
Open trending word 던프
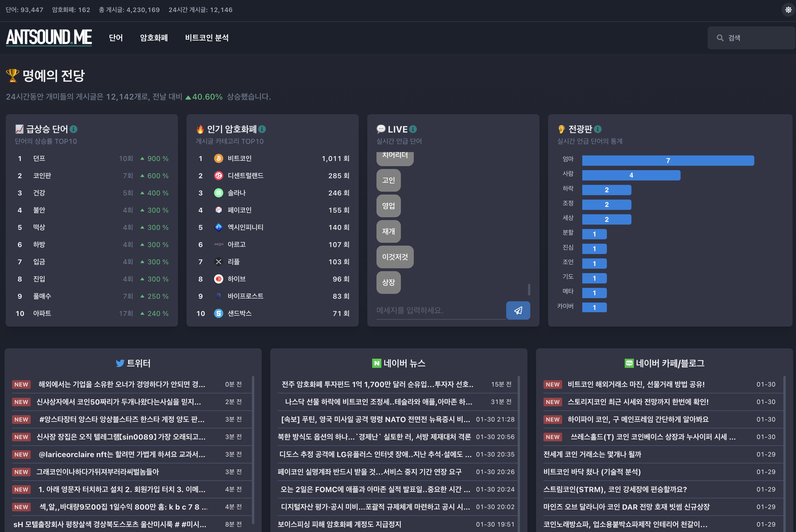(x=39, y=158)
